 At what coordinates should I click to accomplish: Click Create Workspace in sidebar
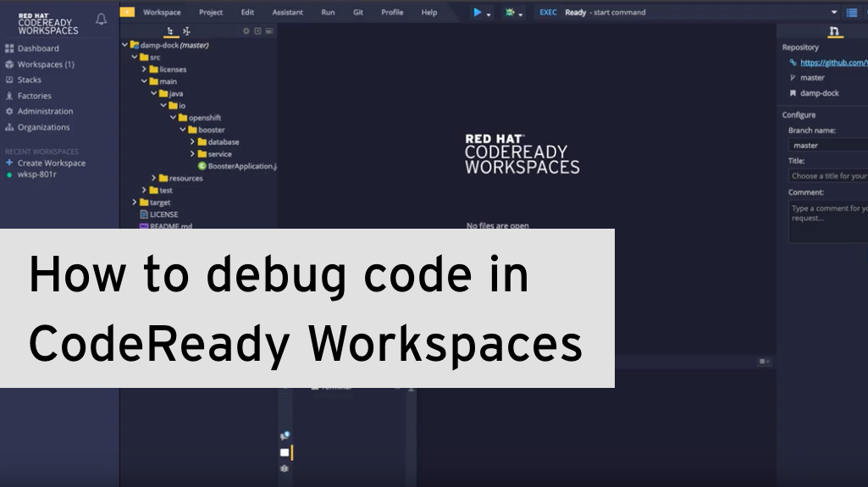[x=51, y=163]
